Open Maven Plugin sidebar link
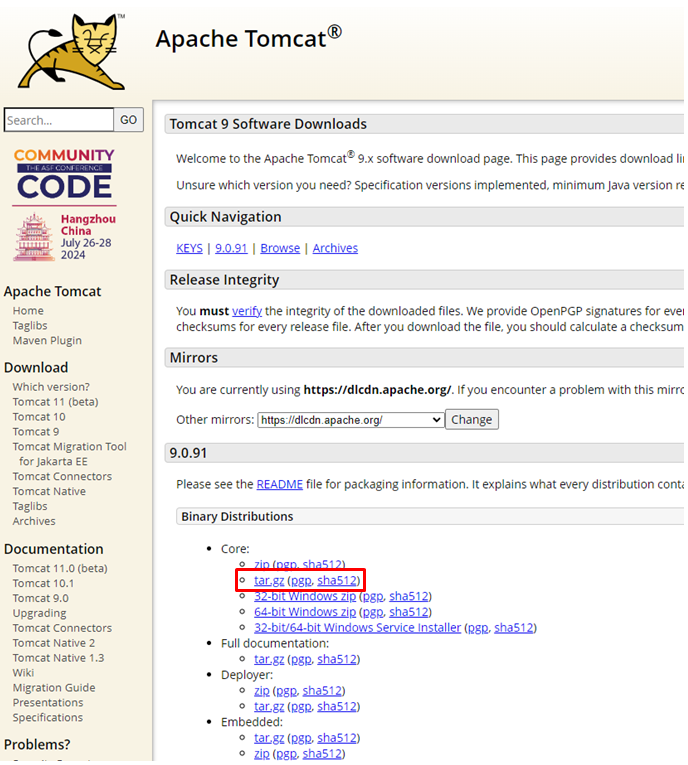 (47, 341)
